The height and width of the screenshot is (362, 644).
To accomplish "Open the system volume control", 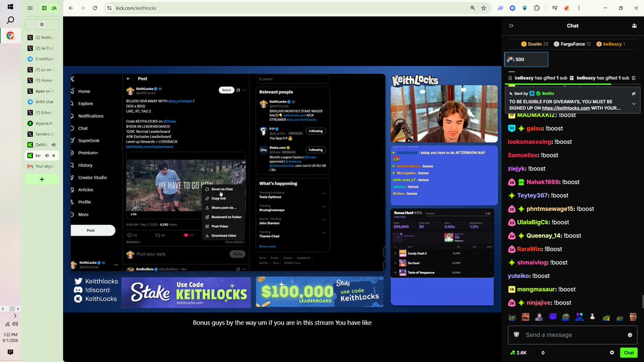I will pyautogui.click(x=14, y=324).
